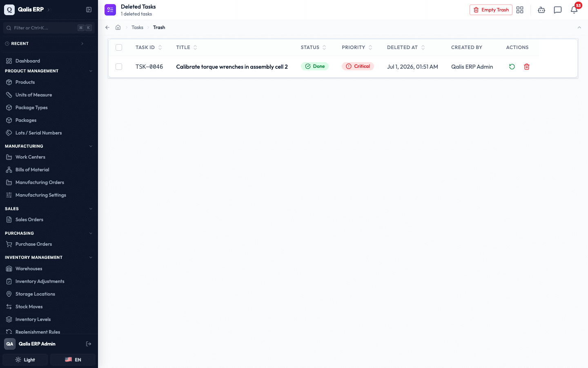The height and width of the screenshot is (368, 588).
Task: Permanently delete task TSK-0046 trash icon
Action: (527, 67)
